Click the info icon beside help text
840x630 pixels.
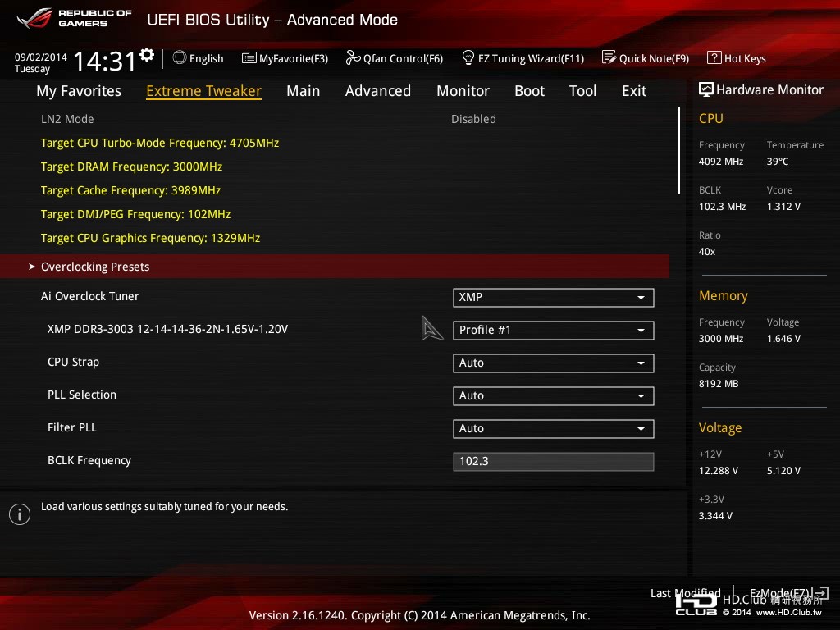click(x=20, y=514)
